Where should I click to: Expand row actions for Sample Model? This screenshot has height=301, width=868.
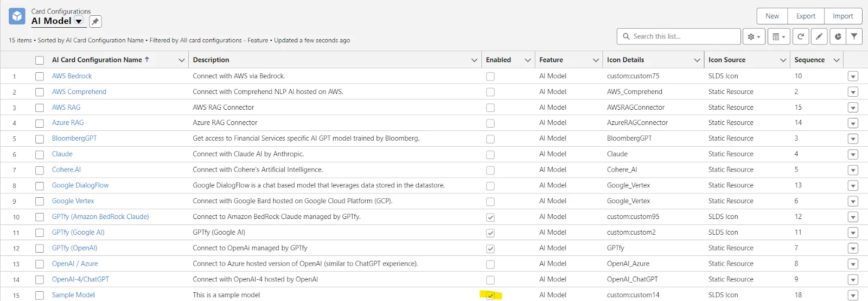(853, 295)
